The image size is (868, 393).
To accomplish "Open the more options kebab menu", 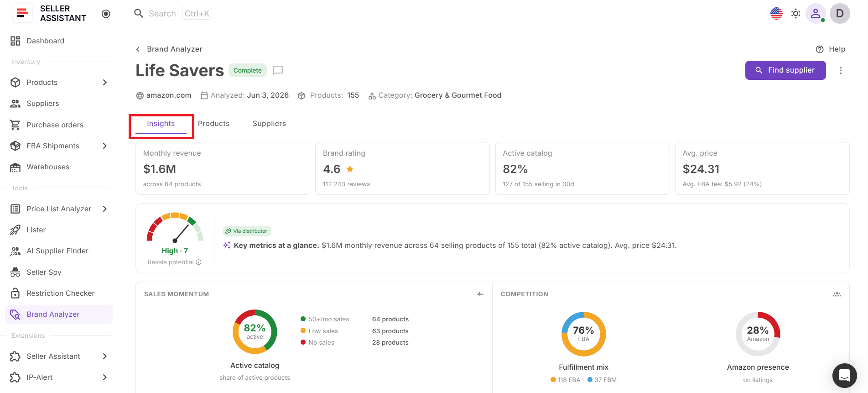I will [841, 70].
